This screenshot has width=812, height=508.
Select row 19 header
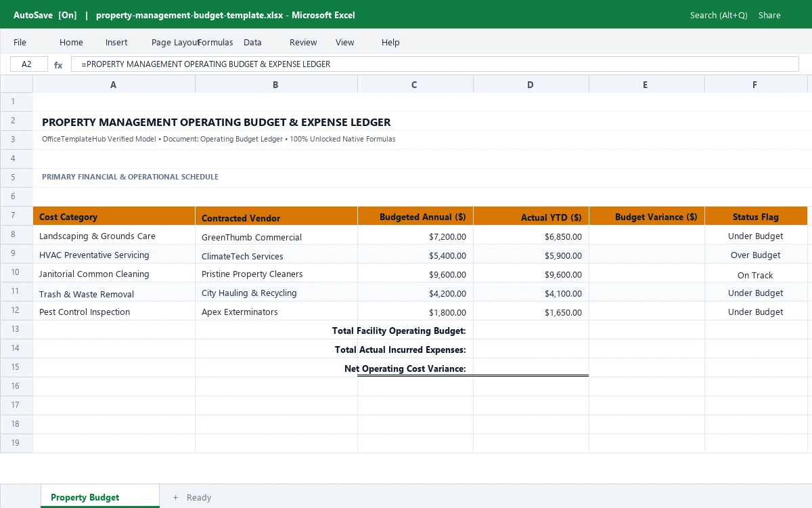point(16,443)
